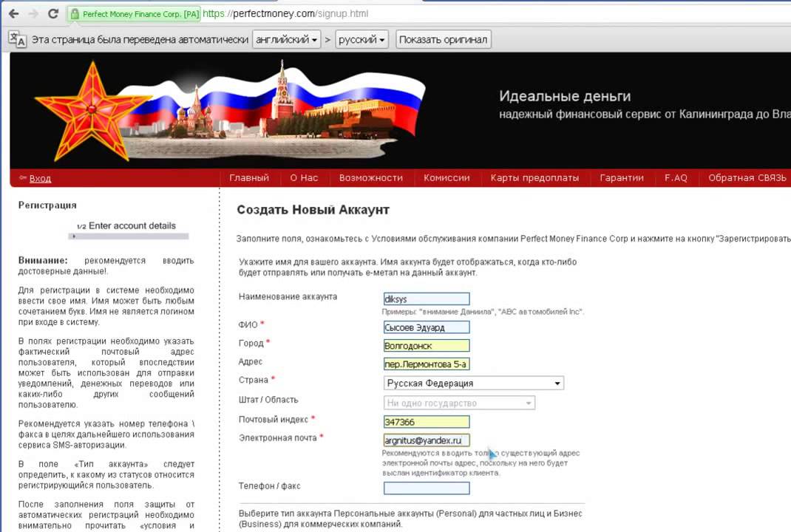Viewport: 791px width, 532px height.
Task: Click the 'Регистрация' sidebar heading
Action: tap(47, 205)
